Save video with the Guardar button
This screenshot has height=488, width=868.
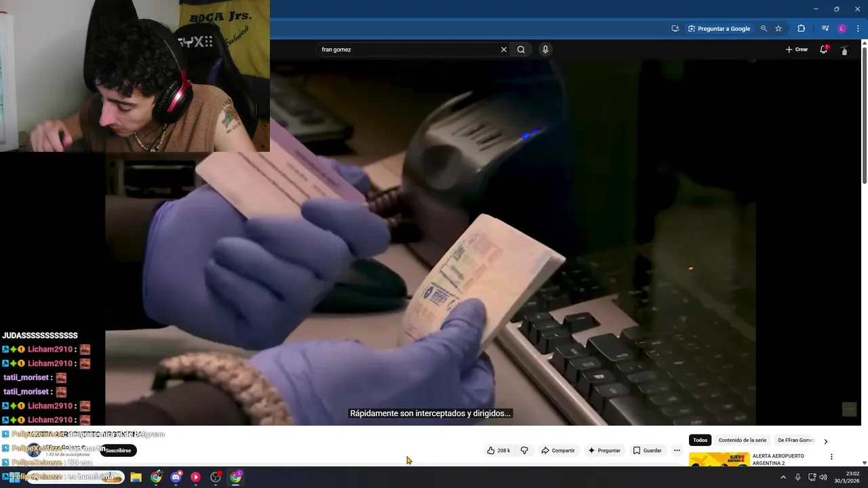[x=647, y=450]
